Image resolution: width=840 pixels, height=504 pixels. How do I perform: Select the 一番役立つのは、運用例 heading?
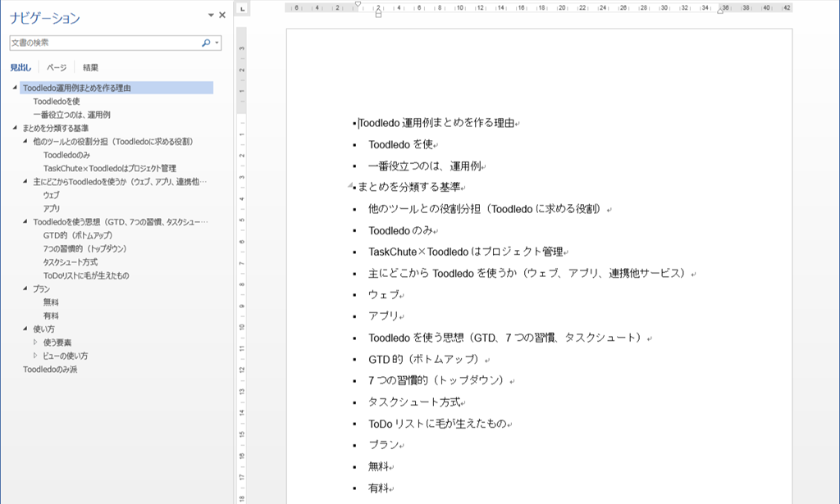[72, 115]
